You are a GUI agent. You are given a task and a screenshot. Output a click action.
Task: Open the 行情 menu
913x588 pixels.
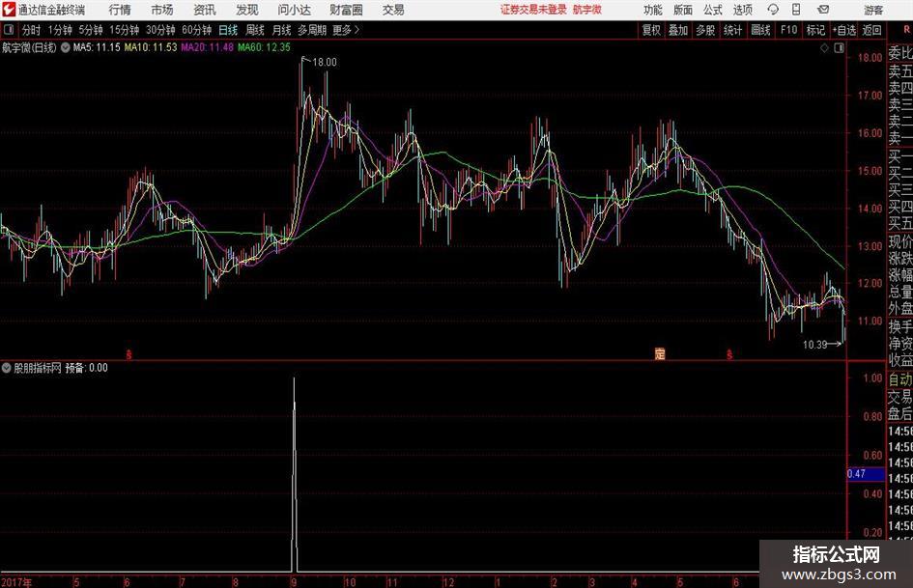click(120, 10)
